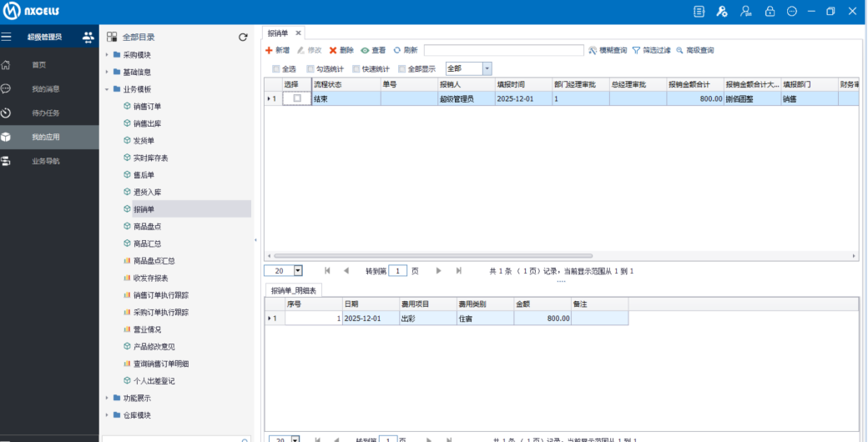Click the lock screen icon in title bar
Image resolution: width=868 pixels, height=442 pixels.
(x=770, y=12)
